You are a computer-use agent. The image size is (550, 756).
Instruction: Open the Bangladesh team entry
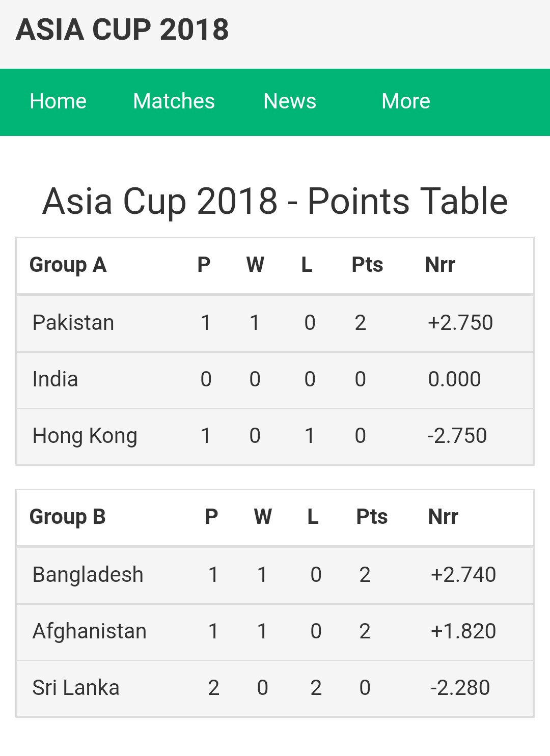coord(88,575)
